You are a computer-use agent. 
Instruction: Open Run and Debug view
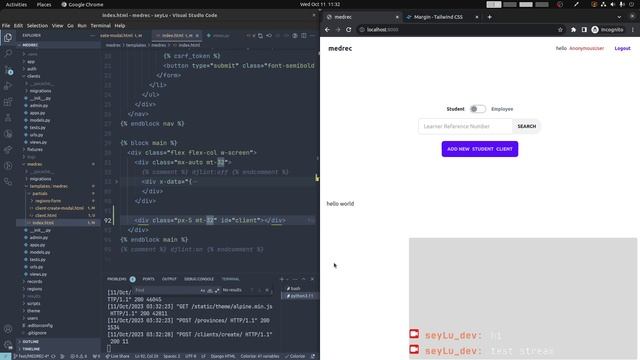pos(8,86)
